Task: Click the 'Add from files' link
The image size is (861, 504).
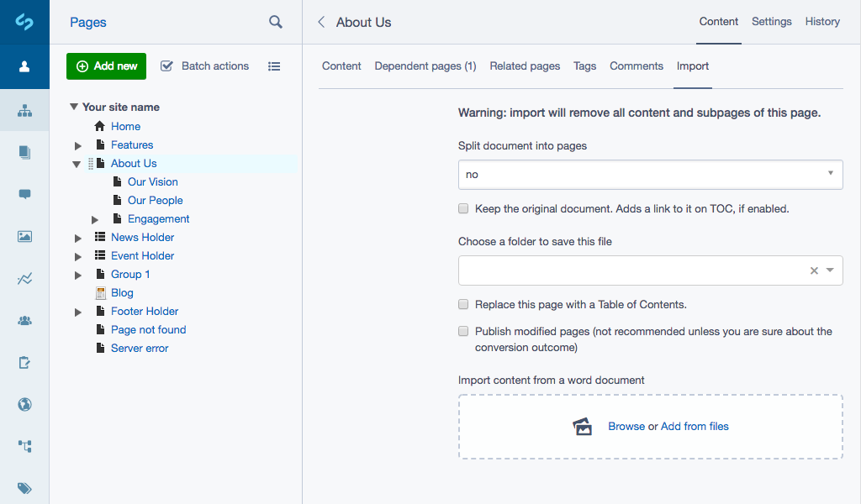Action: (693, 426)
